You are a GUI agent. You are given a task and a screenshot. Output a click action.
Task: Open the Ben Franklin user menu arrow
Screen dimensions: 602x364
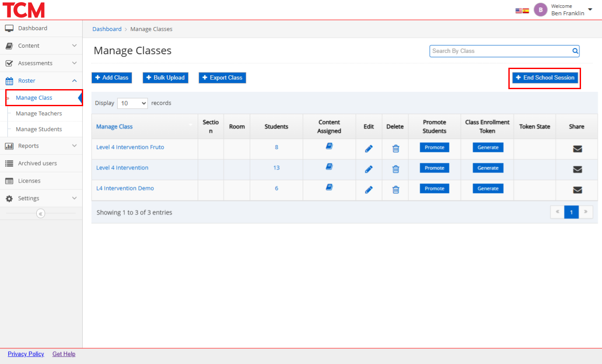click(x=590, y=9)
